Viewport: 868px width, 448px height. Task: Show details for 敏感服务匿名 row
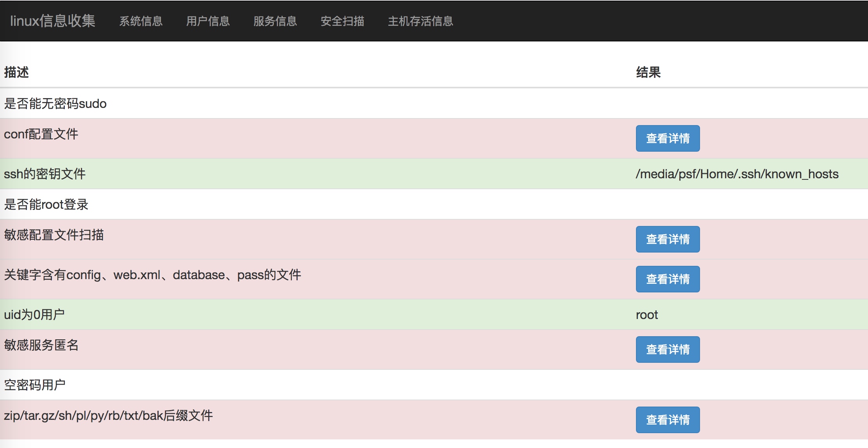tap(667, 349)
